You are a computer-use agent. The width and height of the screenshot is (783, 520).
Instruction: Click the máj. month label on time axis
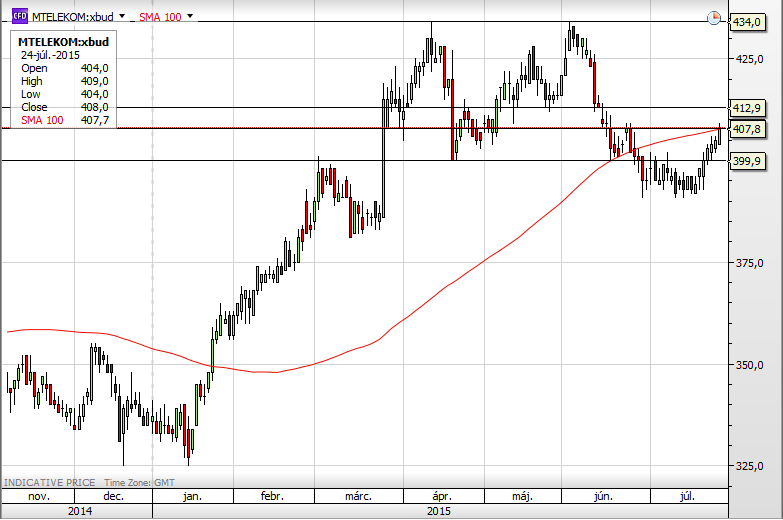[522, 497]
